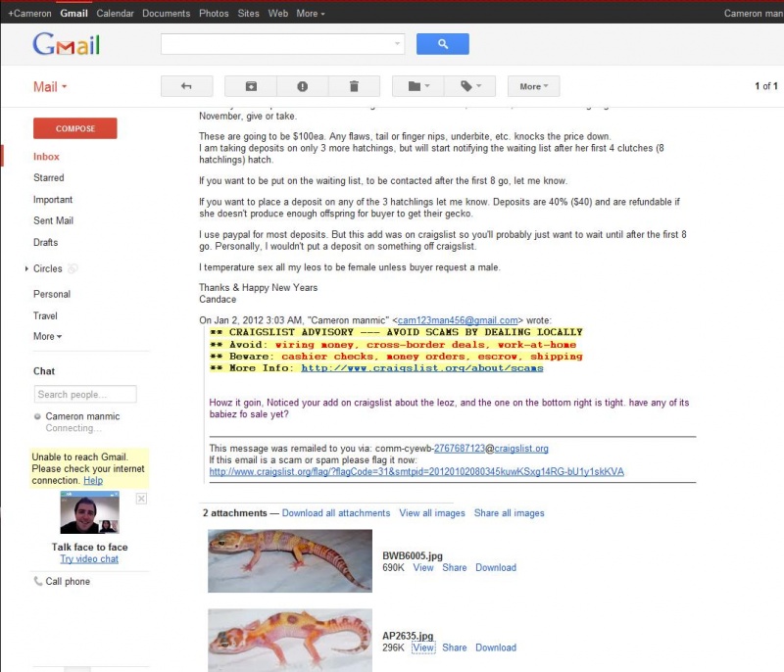Open Sent Mail
Image resolution: width=784 pixels, height=672 pixels.
coord(53,220)
